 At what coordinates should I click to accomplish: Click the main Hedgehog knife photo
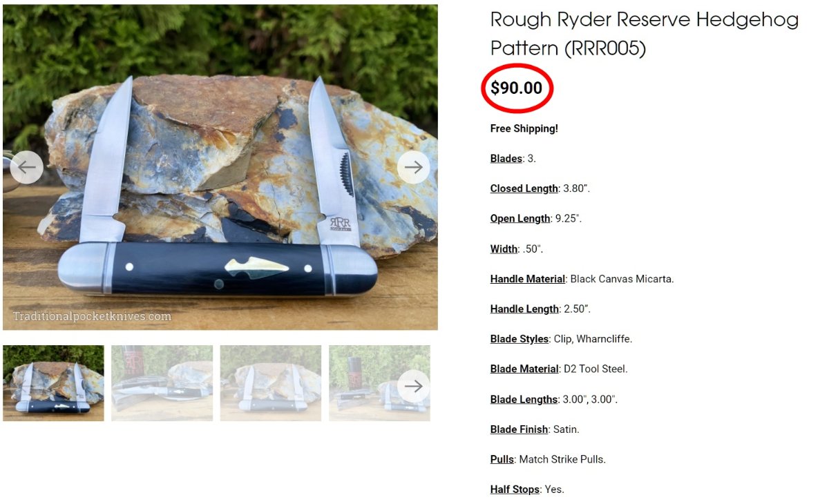click(x=220, y=167)
